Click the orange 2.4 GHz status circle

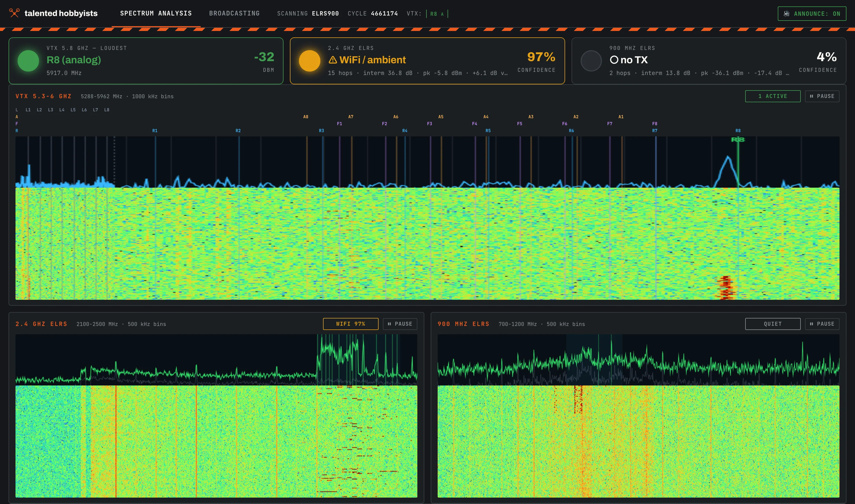pyautogui.click(x=309, y=61)
